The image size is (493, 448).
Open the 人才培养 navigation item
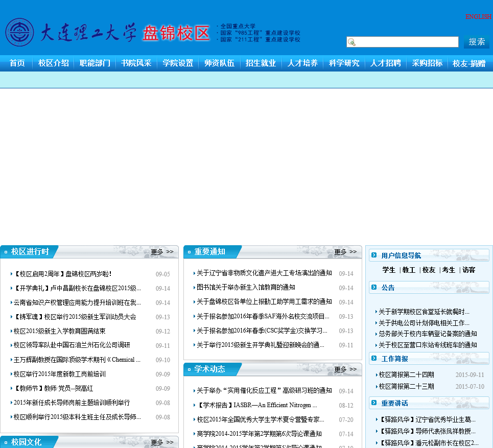[302, 63]
